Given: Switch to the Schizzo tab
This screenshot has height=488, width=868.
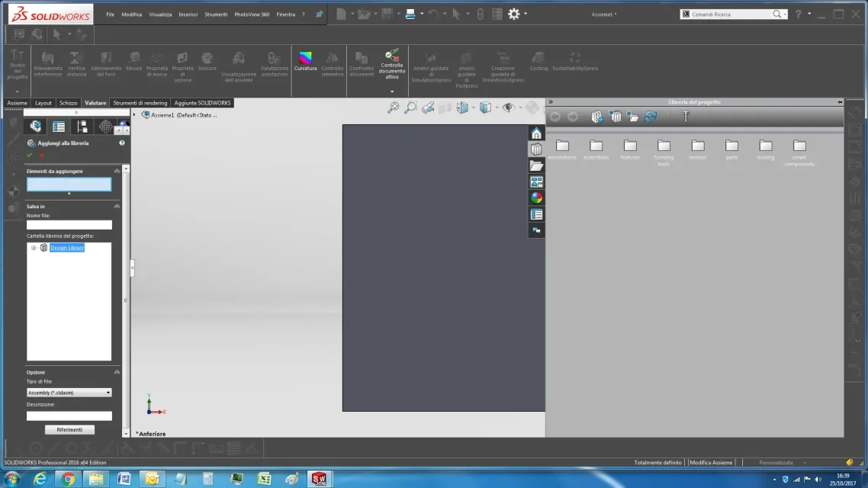Looking at the screenshot, I should click(68, 103).
